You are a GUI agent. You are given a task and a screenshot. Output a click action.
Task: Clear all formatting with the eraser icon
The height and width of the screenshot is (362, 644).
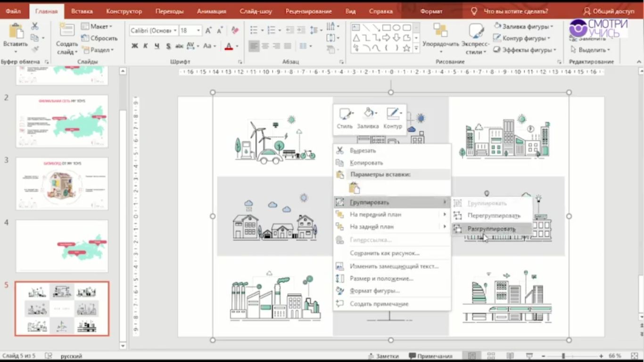(x=235, y=31)
